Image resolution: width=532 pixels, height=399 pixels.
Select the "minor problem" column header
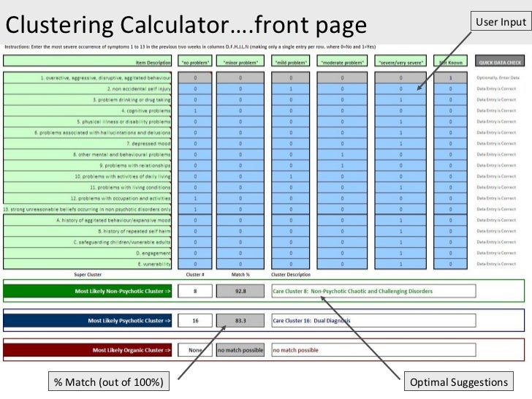[240, 61]
